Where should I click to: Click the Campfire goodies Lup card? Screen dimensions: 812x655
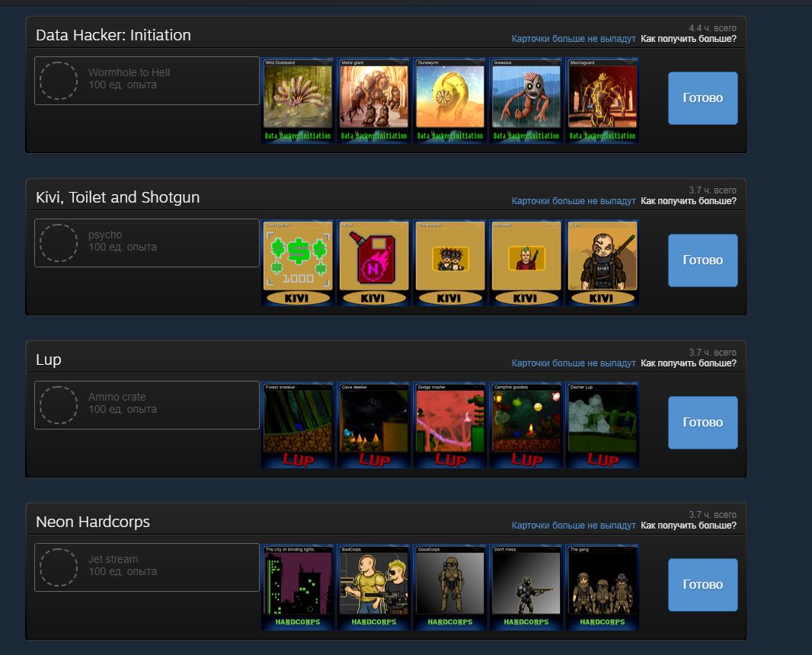coord(526,424)
